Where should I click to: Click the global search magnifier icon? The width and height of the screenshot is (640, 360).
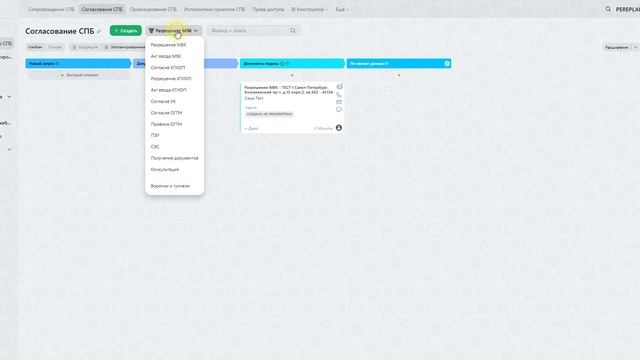click(x=608, y=9)
